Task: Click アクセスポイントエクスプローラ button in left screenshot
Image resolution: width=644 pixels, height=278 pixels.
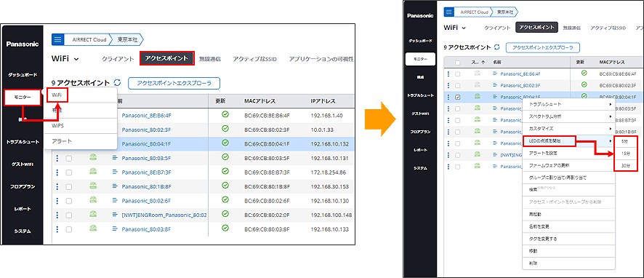Action: [174, 83]
